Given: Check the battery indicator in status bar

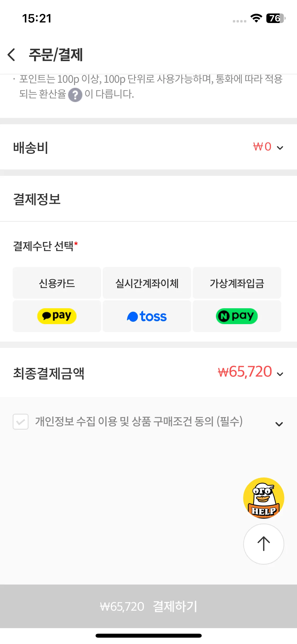Looking at the screenshot, I should pos(276,18).
